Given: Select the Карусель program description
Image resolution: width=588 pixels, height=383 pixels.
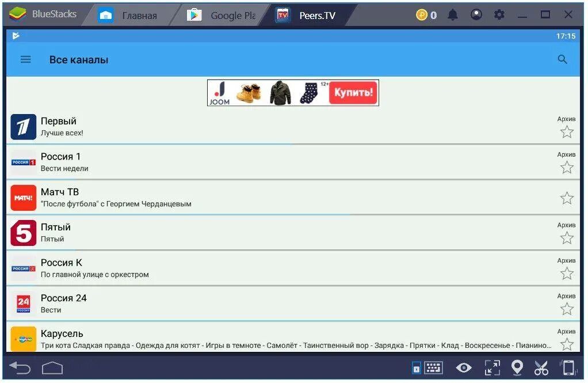Looking at the screenshot, I should [x=296, y=346].
